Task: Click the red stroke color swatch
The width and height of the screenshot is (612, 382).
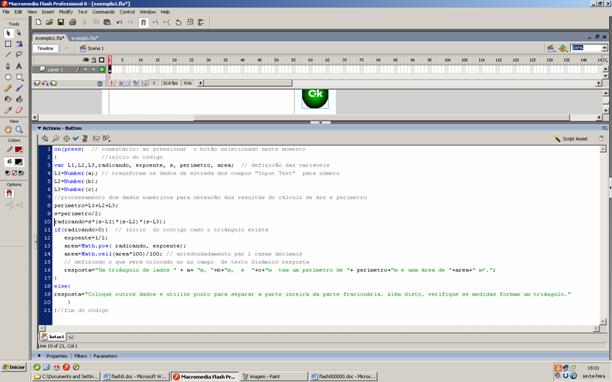Action: (18, 149)
